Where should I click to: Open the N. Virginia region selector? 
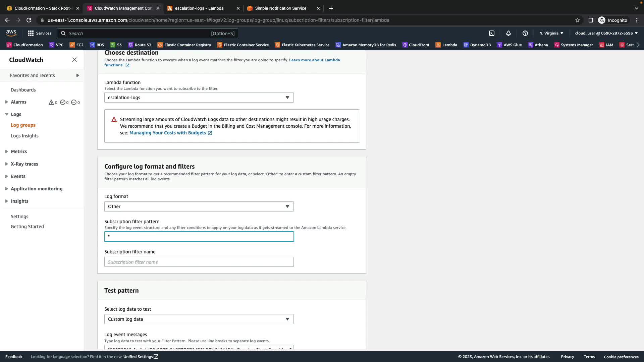[x=551, y=33]
